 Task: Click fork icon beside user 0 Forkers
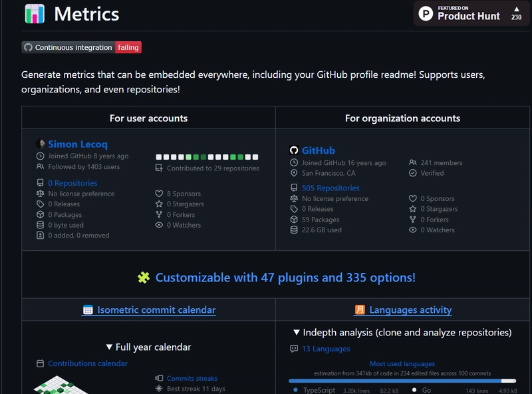[x=159, y=214]
